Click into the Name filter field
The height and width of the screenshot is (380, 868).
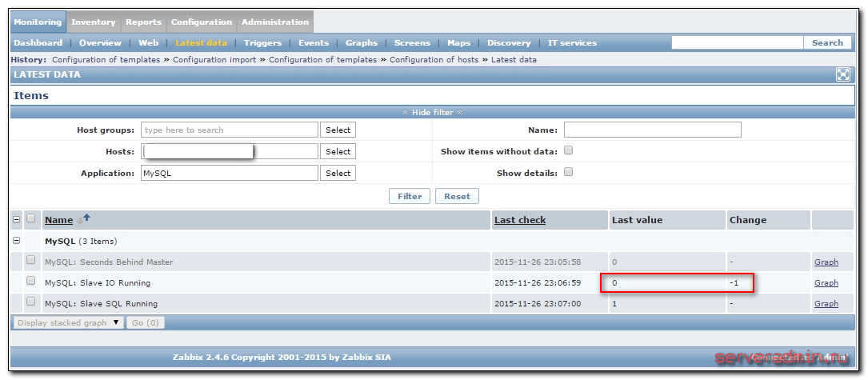(652, 130)
